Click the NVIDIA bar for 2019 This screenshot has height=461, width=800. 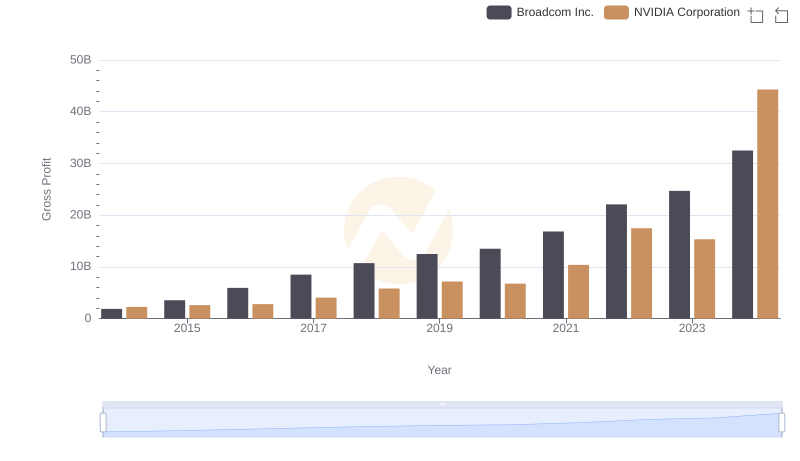452,300
